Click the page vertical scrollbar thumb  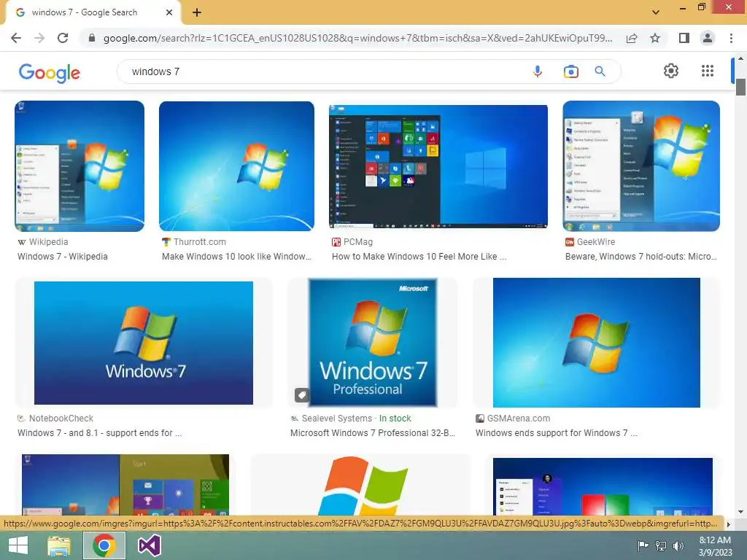point(740,87)
